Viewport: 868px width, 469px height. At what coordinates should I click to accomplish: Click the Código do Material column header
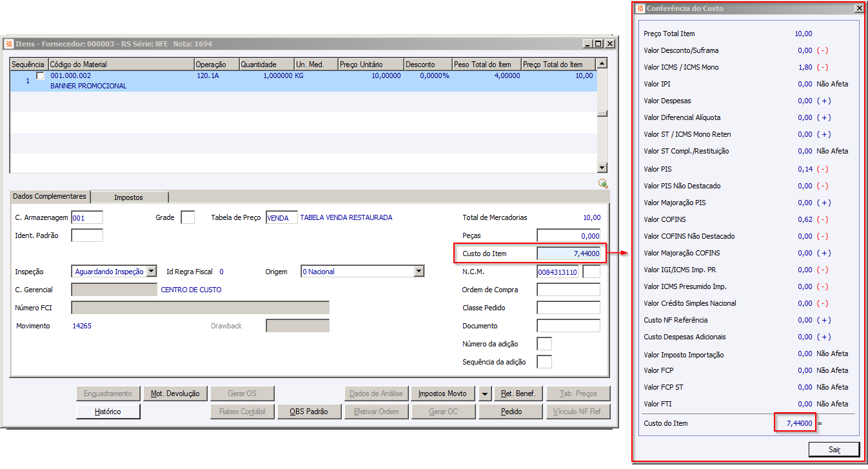[x=121, y=65]
